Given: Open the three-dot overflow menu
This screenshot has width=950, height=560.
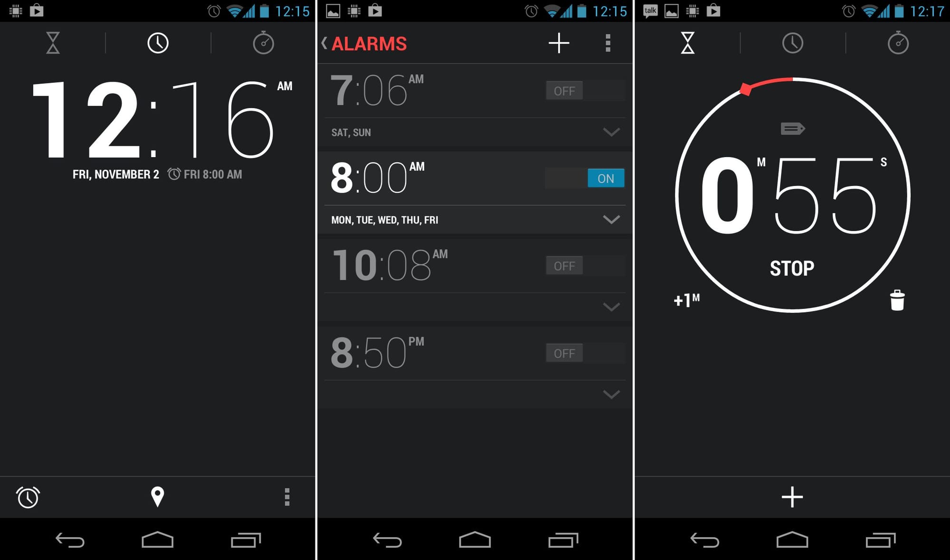Looking at the screenshot, I should click(608, 43).
